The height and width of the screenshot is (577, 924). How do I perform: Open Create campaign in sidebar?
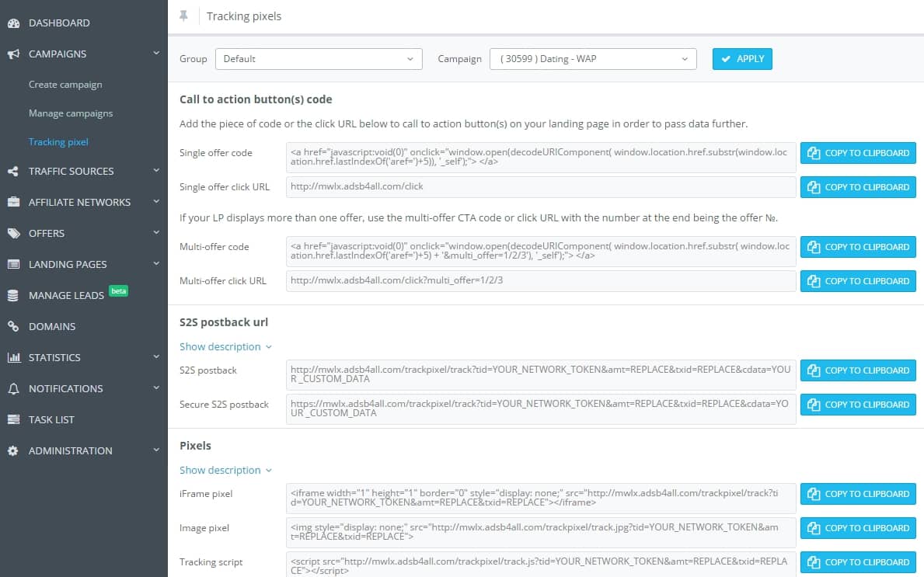(x=65, y=85)
